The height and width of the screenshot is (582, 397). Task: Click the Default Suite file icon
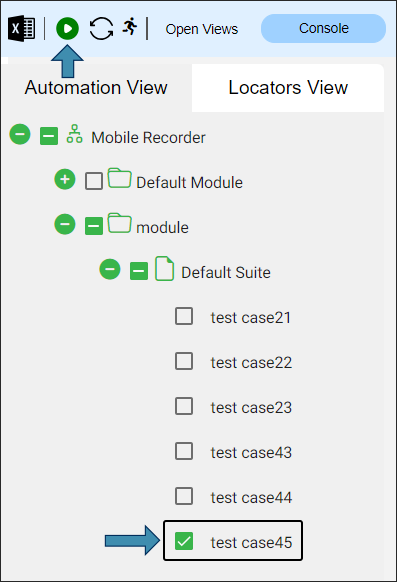click(x=164, y=268)
